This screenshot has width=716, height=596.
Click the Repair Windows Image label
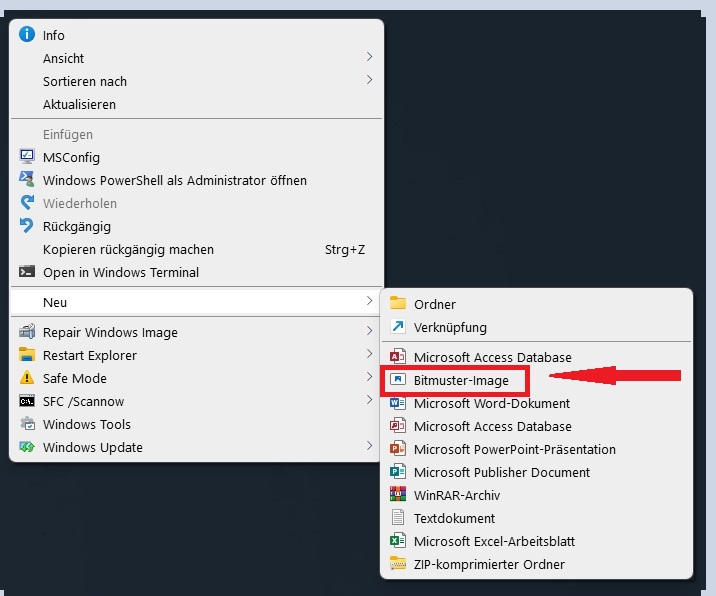click(110, 332)
